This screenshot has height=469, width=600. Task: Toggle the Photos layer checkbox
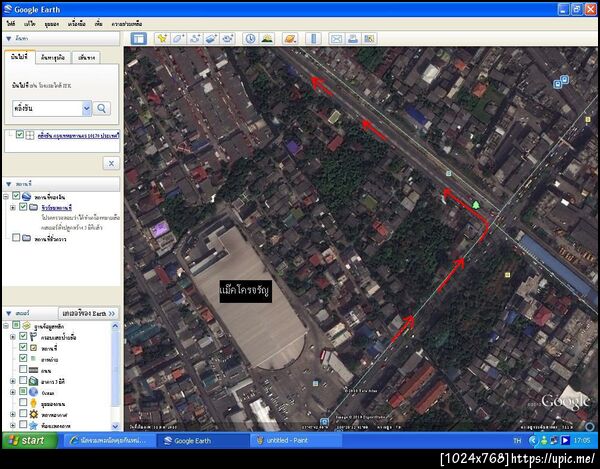click(x=23, y=358)
